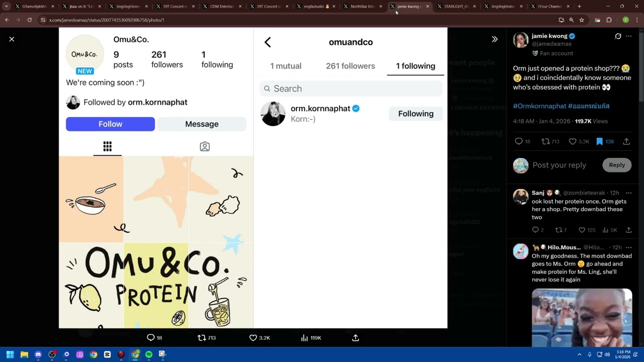Focus the Post your reply field
The width and height of the screenshot is (644, 362).
pos(559,165)
